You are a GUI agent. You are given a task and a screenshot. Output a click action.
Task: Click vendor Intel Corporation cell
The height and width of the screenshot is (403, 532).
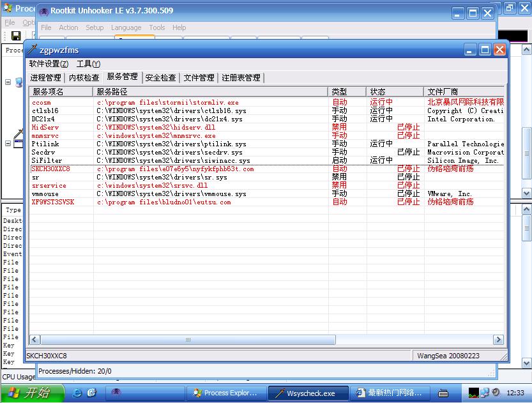coord(461,119)
